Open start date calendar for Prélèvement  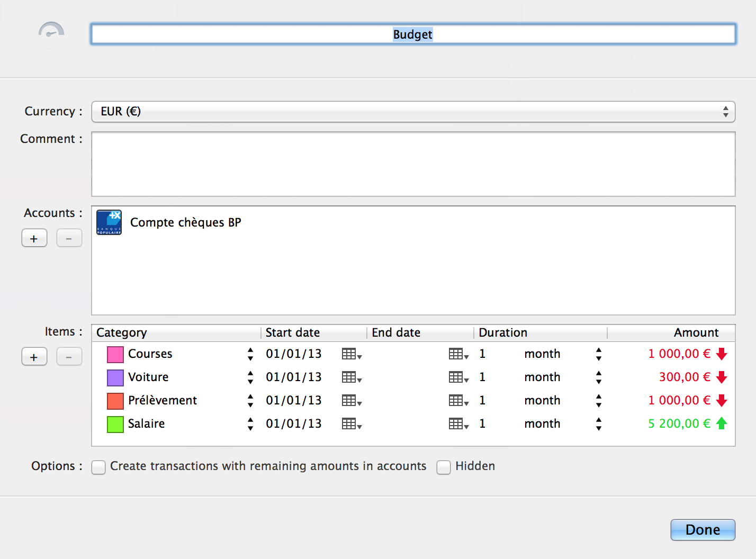click(352, 401)
